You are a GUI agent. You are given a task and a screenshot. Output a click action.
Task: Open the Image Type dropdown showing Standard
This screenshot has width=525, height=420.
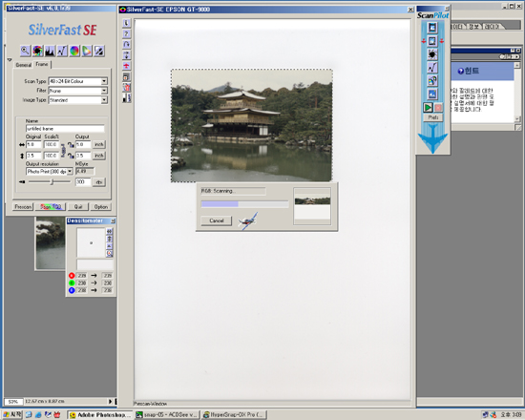tap(77, 100)
